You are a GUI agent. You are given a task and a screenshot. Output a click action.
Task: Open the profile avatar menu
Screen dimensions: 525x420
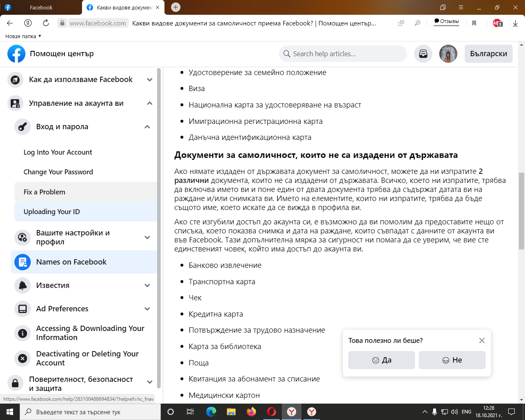[448, 54]
